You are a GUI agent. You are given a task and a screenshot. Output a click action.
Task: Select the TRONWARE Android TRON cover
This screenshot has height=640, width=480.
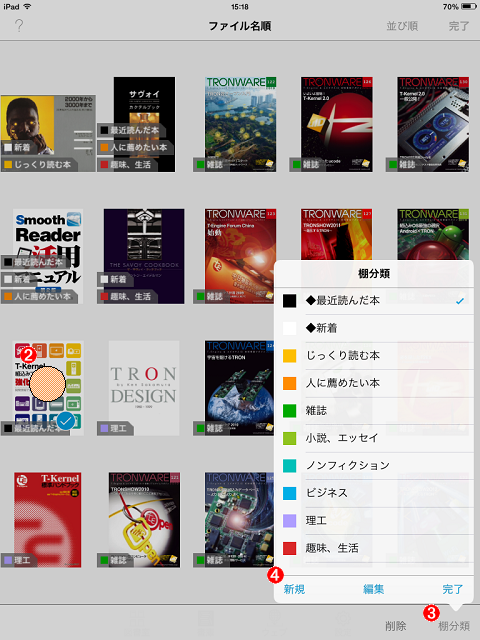tap(433, 234)
